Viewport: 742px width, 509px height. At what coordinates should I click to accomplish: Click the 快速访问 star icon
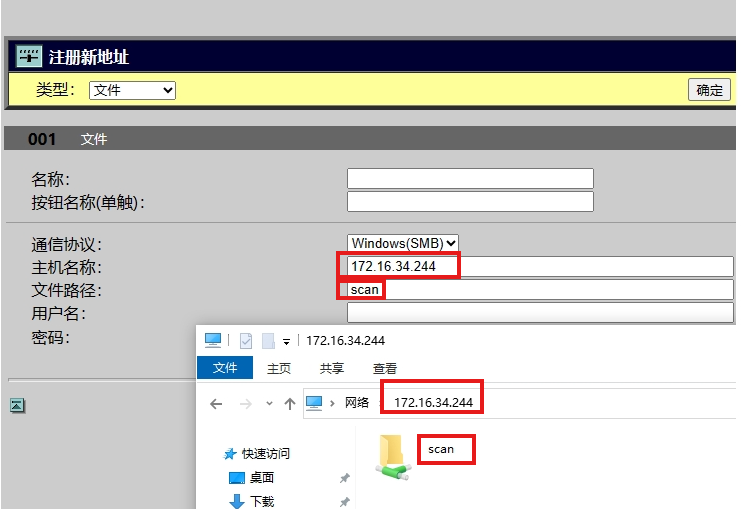230,454
